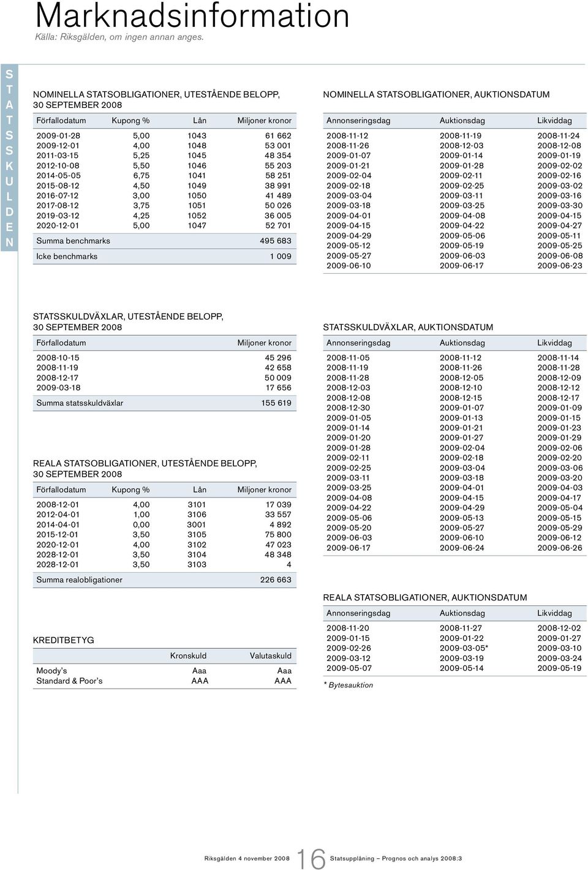Click the real bond loan number '3103'
The width and height of the screenshot is (588, 870).
(x=197, y=565)
